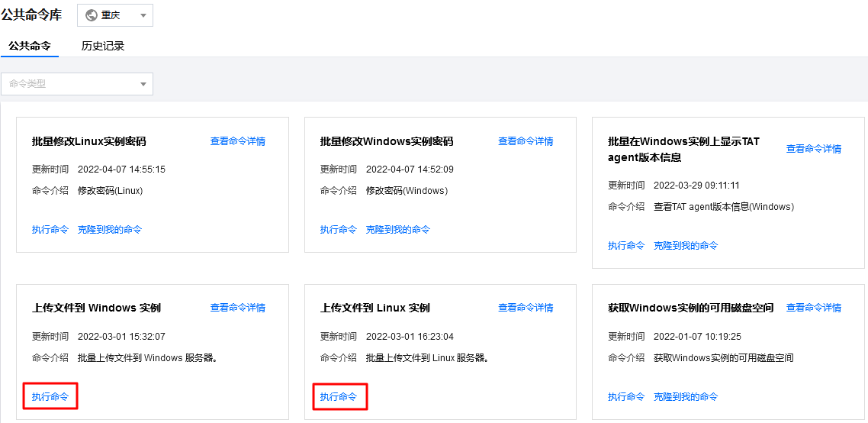Run 执行命令 on 批量修改Windows实例密码 card
Image resolution: width=868 pixels, height=423 pixels.
[x=338, y=230]
